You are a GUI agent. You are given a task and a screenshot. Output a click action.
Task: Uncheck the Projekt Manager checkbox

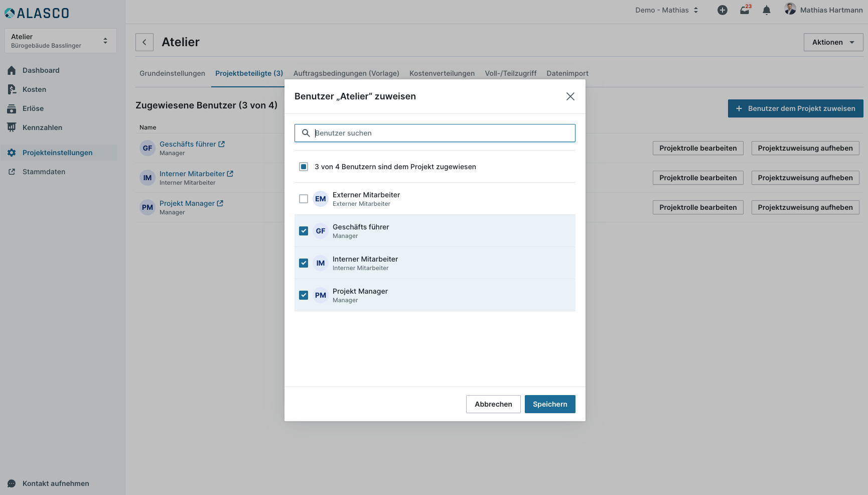pyautogui.click(x=304, y=295)
